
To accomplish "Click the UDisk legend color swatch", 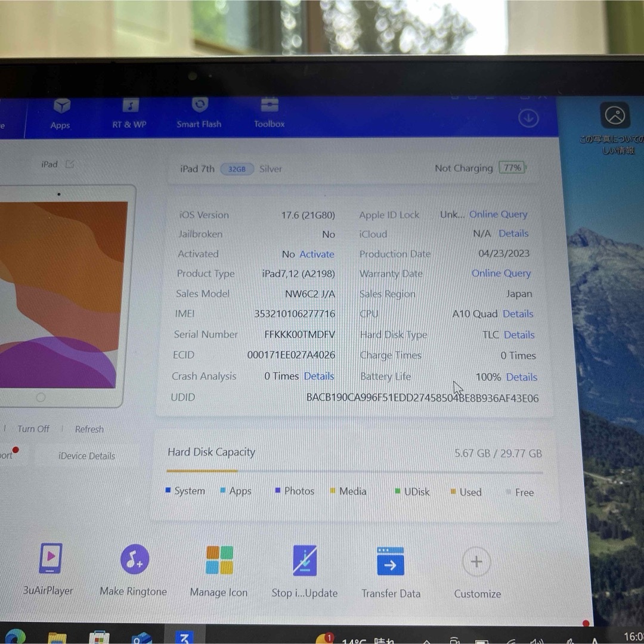I will pyautogui.click(x=397, y=491).
